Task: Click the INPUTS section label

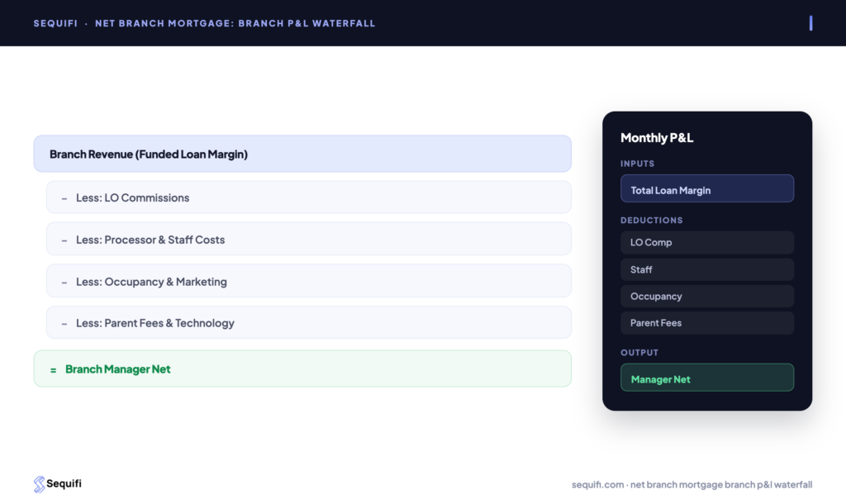Action: (637, 164)
